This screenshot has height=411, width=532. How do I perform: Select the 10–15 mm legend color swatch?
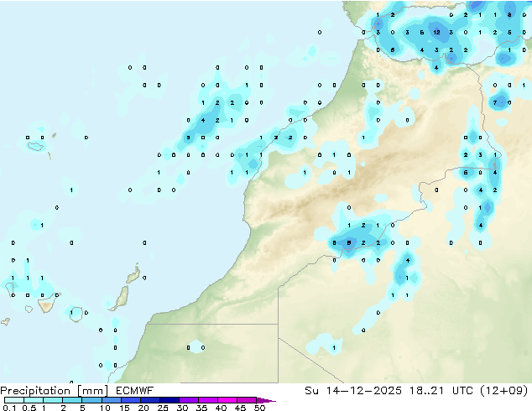(x=111, y=400)
